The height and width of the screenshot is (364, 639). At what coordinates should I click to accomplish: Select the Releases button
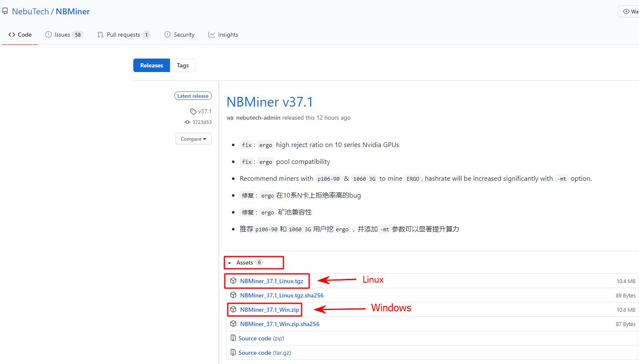(151, 65)
